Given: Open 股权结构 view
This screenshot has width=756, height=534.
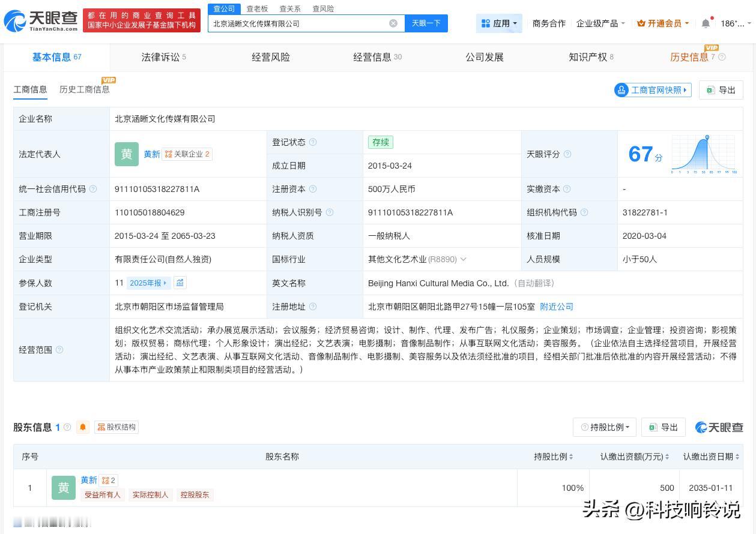Looking at the screenshot, I should (116, 427).
